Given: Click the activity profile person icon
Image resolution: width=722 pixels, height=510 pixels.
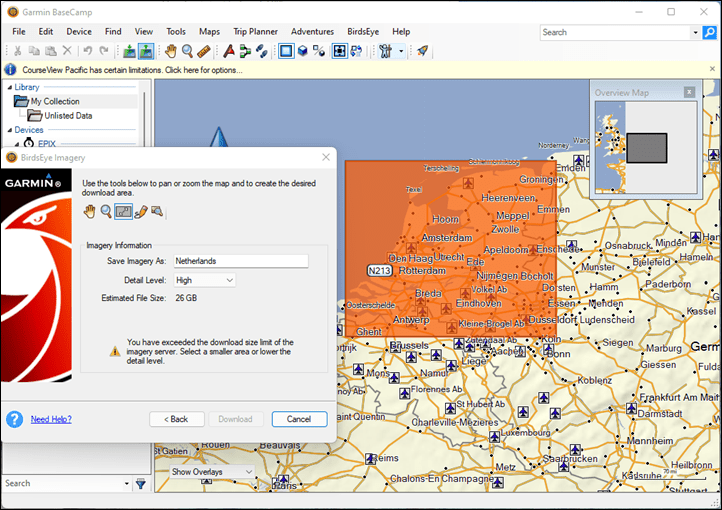Looking at the screenshot, I should [385, 51].
